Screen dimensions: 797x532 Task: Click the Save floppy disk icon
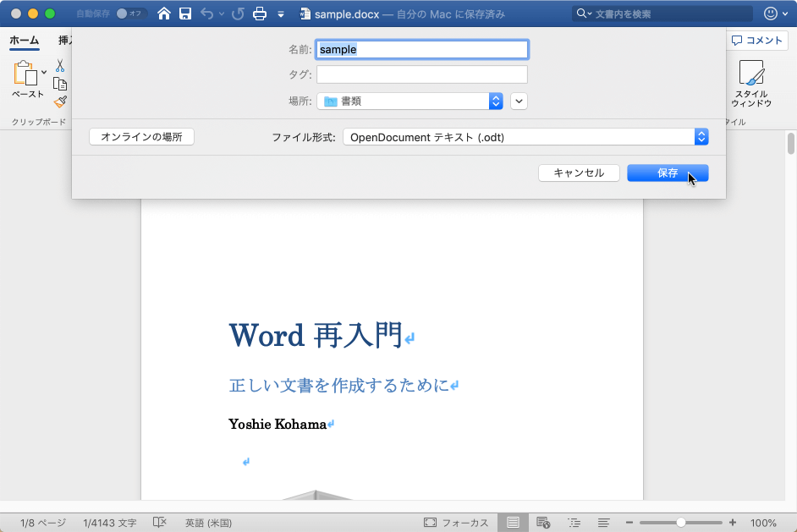pos(185,14)
